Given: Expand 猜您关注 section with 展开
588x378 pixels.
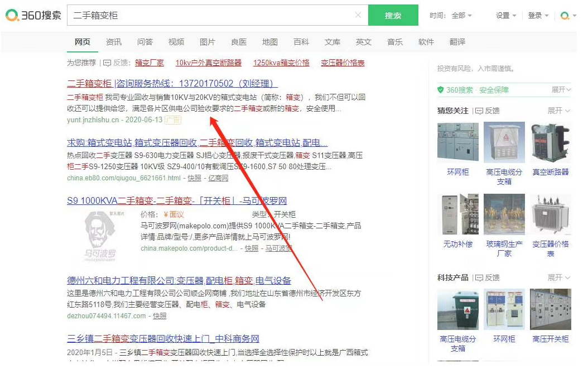Looking at the screenshot, I should (559, 111).
